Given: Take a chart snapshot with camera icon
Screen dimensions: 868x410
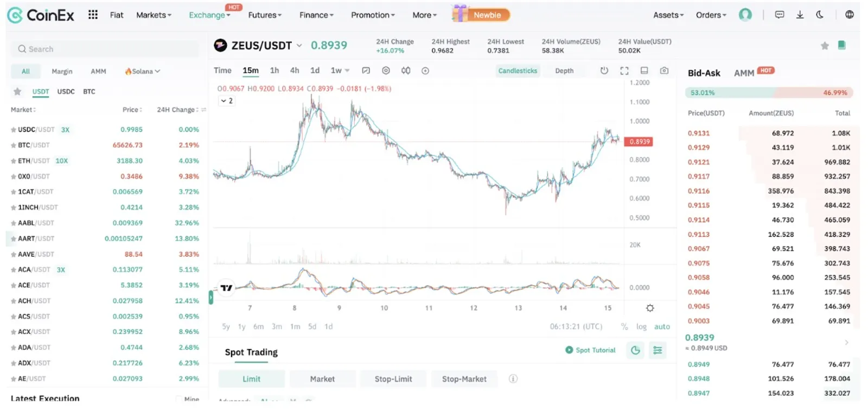Looking at the screenshot, I should (x=664, y=71).
